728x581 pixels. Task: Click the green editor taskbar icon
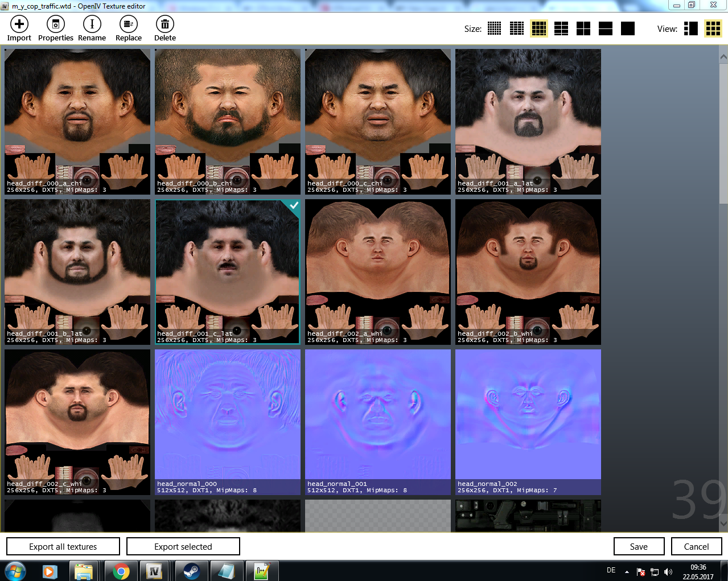pyautogui.click(x=262, y=571)
